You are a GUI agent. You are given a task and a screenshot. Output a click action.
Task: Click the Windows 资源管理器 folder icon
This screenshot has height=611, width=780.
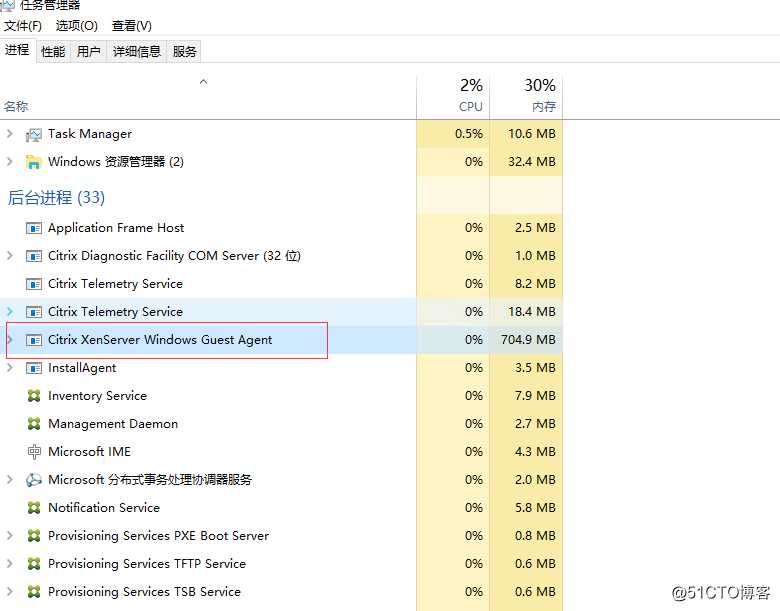(x=34, y=162)
